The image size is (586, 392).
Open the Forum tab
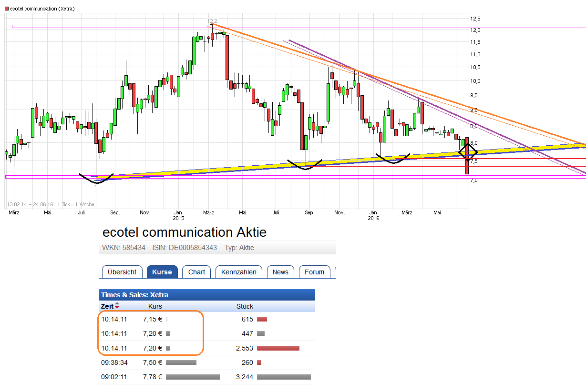314,272
